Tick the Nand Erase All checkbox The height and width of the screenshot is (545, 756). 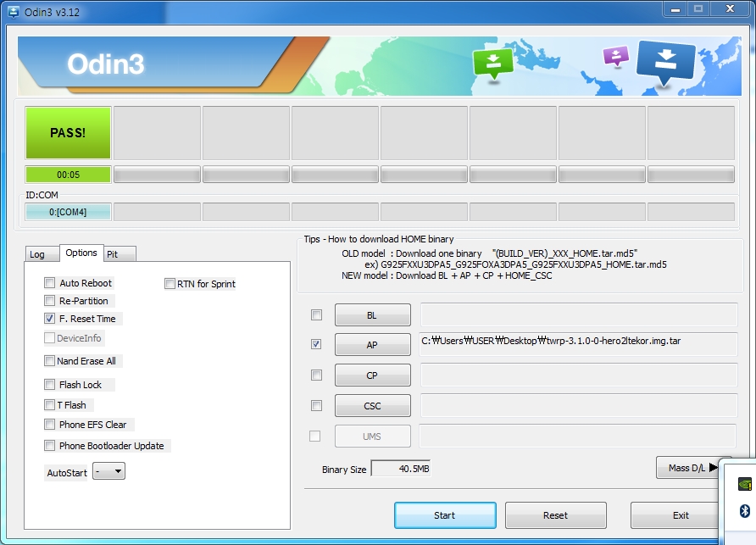click(49, 361)
